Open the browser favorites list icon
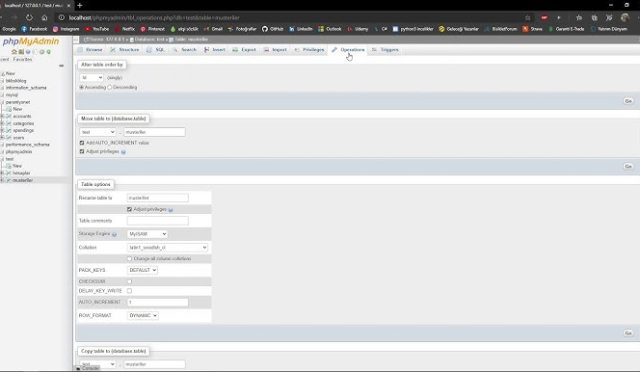This screenshot has width=640, height=372. [x=579, y=18]
